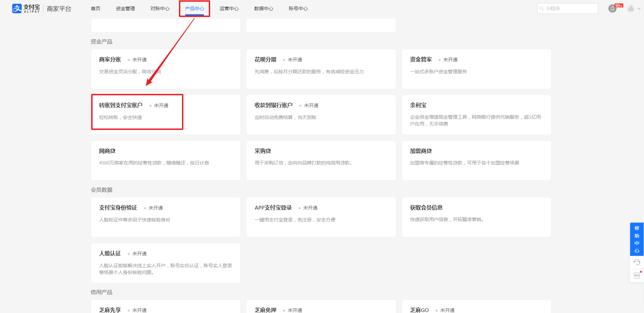Open the 采购贷 product card
This screenshot has height=313, width=644.
coord(321,161)
